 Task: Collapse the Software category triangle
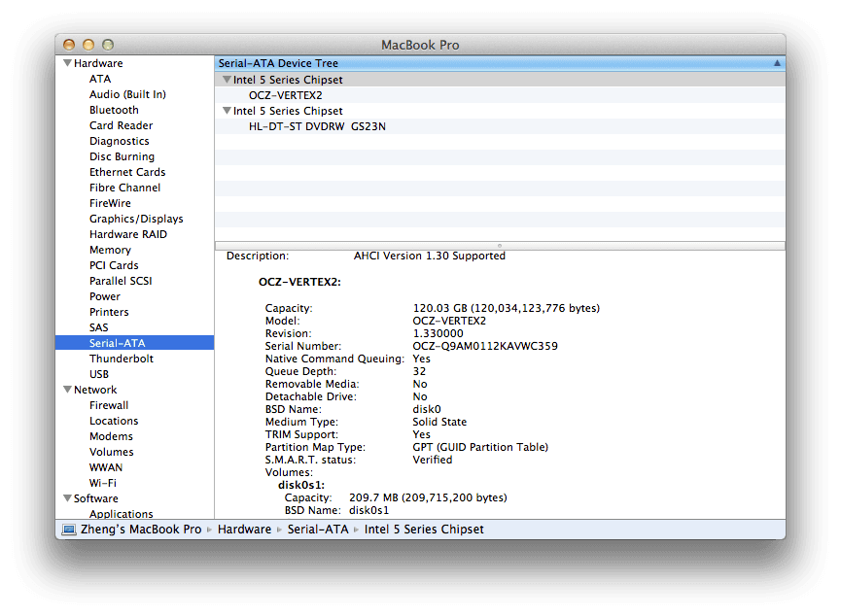(x=69, y=498)
